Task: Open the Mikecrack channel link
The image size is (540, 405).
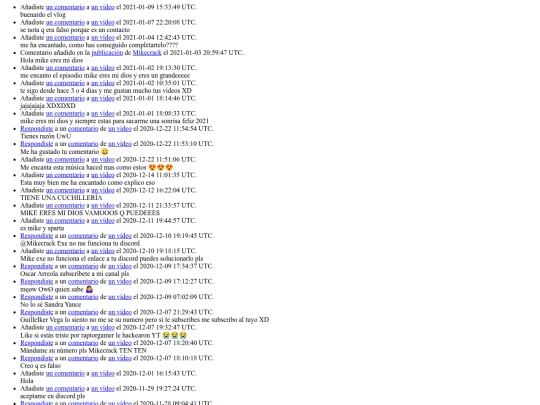Action: (147, 53)
